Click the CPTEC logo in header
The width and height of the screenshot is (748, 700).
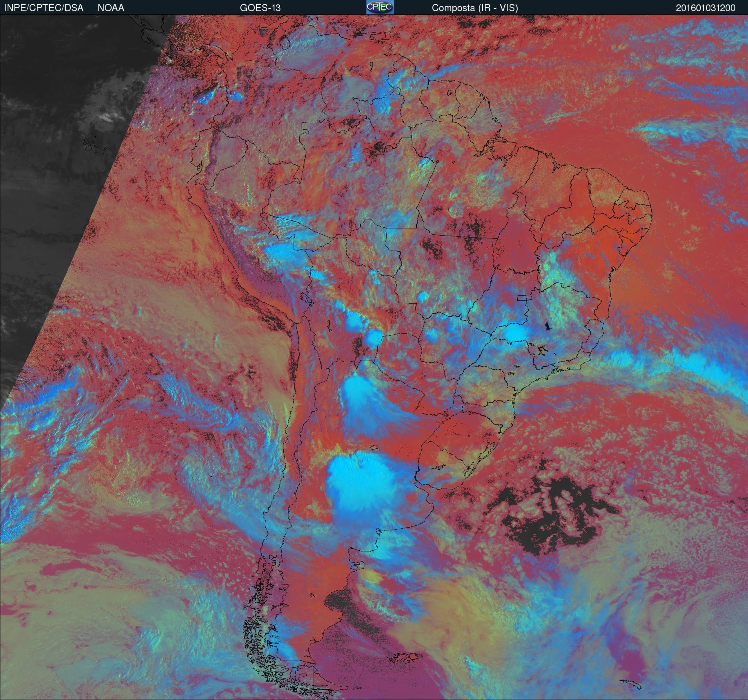tap(380, 7)
